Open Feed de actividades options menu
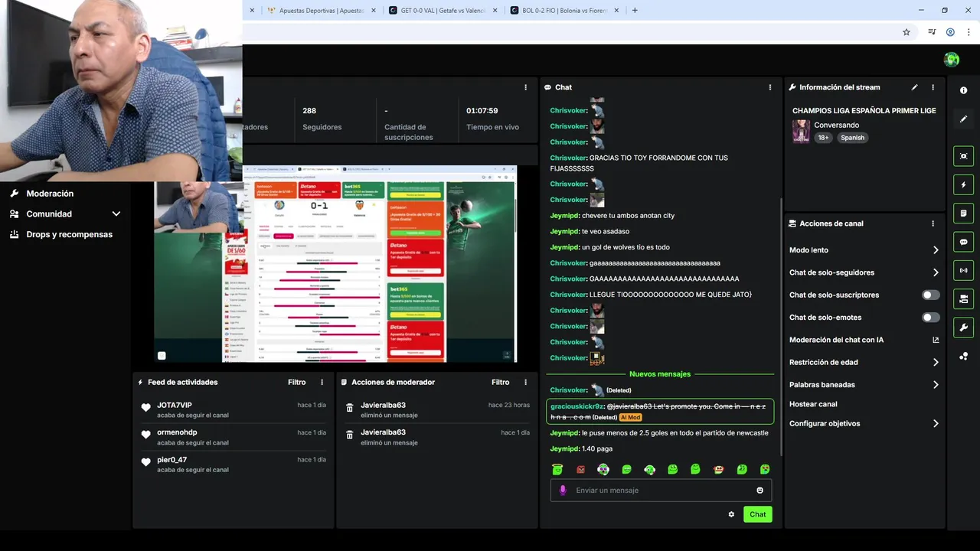The width and height of the screenshot is (980, 551). click(x=322, y=382)
